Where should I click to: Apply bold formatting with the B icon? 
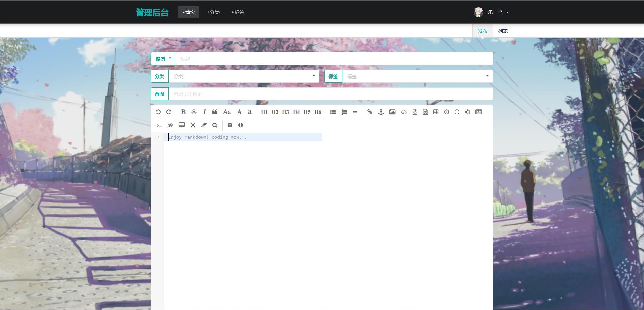[x=183, y=112]
